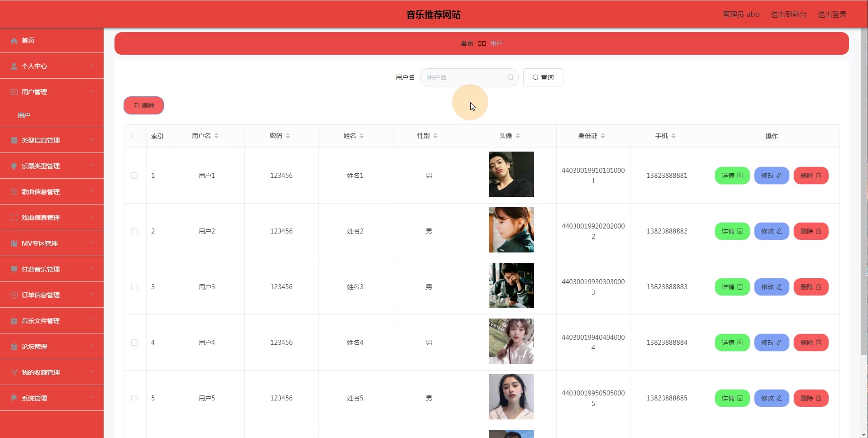Click the clock icon beside 订单信息管理

[x=14, y=295]
